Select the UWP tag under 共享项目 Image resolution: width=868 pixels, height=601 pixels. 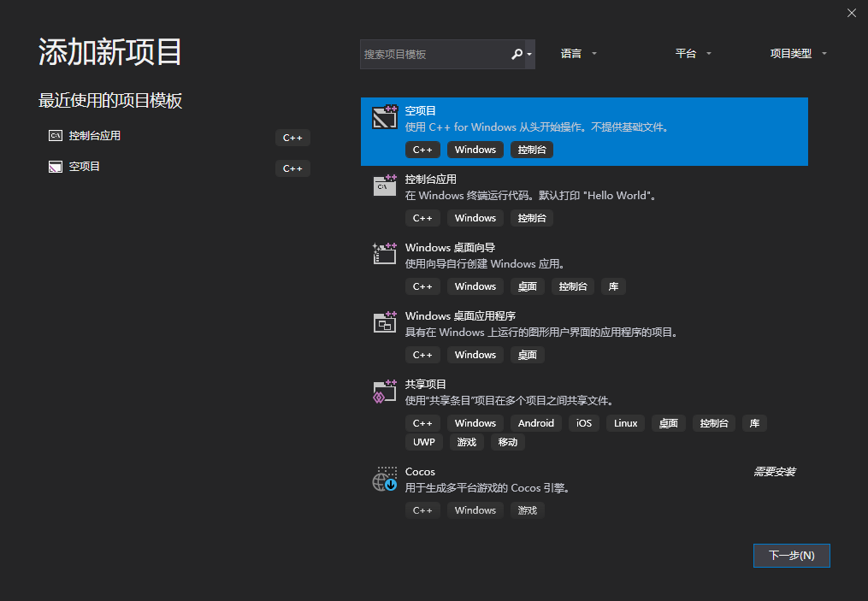click(x=424, y=442)
